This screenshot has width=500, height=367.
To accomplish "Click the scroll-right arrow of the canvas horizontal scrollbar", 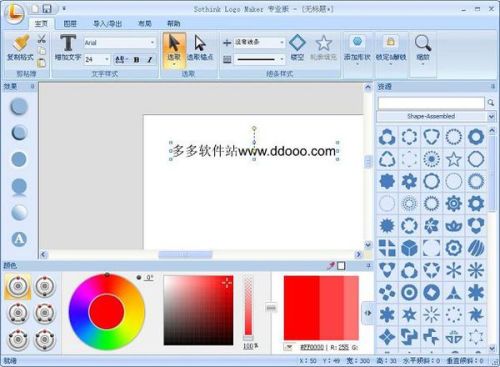I will click(x=358, y=255).
